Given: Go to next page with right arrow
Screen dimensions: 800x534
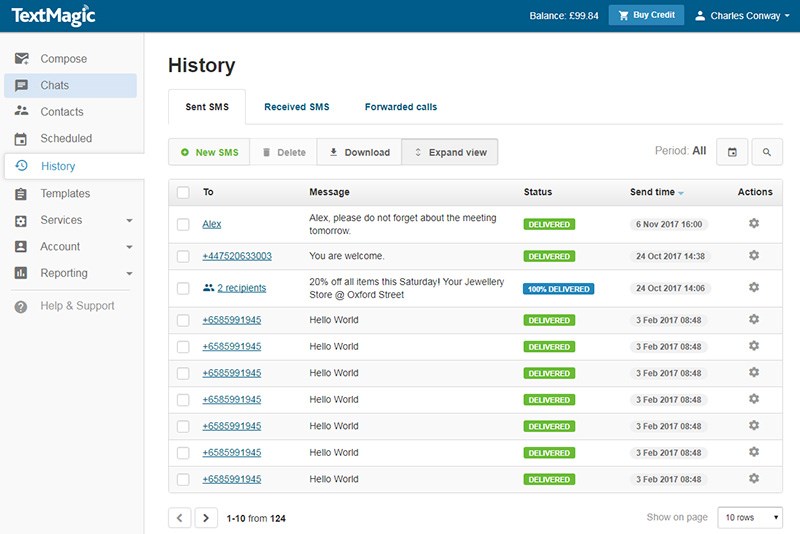Looking at the screenshot, I should (x=206, y=518).
